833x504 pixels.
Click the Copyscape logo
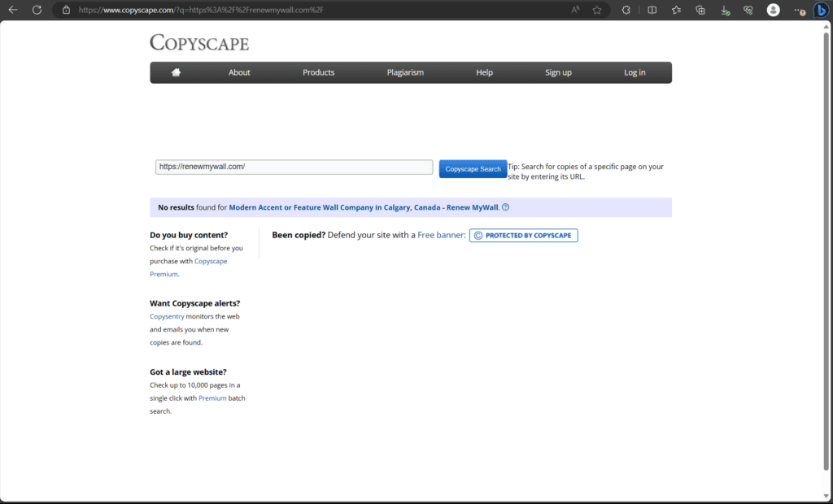click(199, 42)
